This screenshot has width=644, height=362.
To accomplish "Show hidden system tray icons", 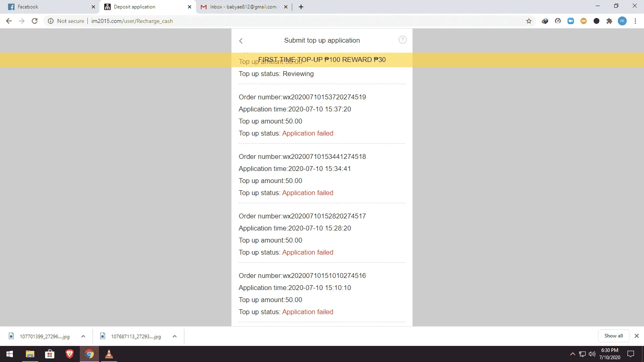I will click(x=572, y=354).
